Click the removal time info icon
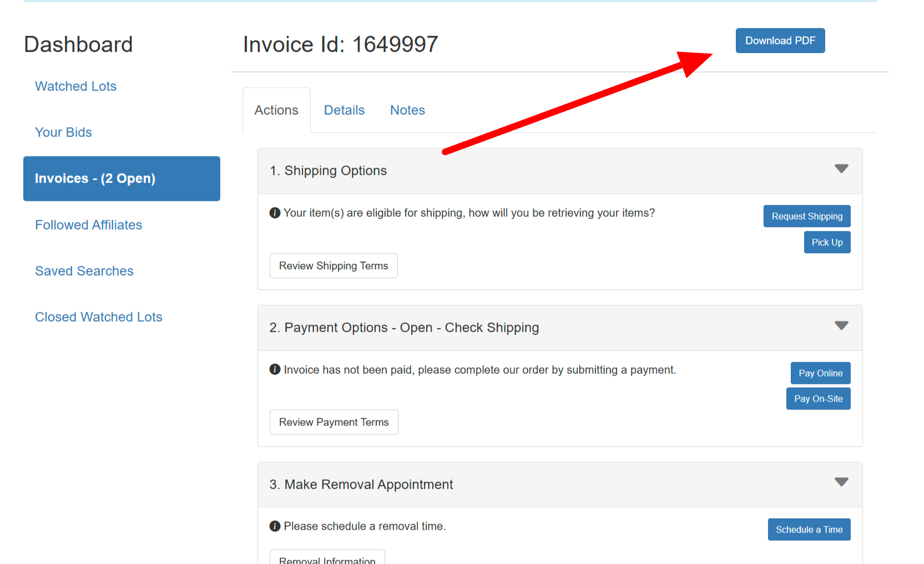 (x=275, y=526)
